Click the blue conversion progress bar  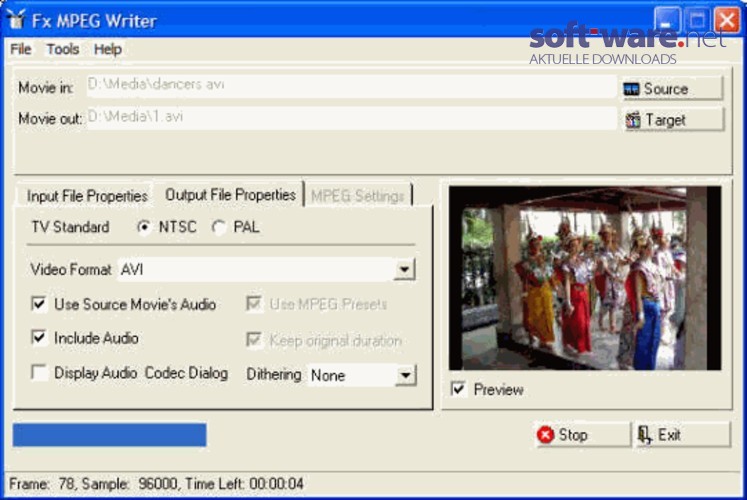(x=110, y=435)
